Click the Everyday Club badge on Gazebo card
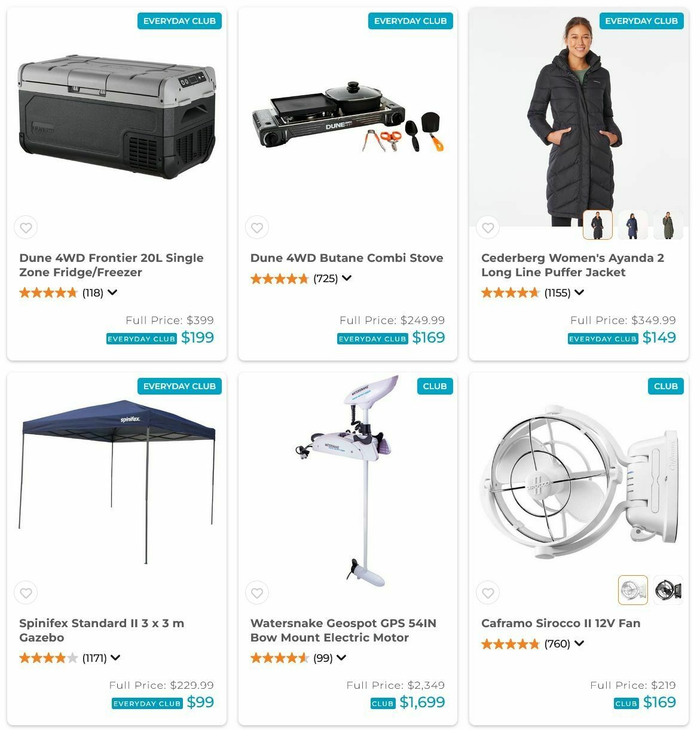Image resolution: width=700 pixels, height=730 pixels. (179, 386)
